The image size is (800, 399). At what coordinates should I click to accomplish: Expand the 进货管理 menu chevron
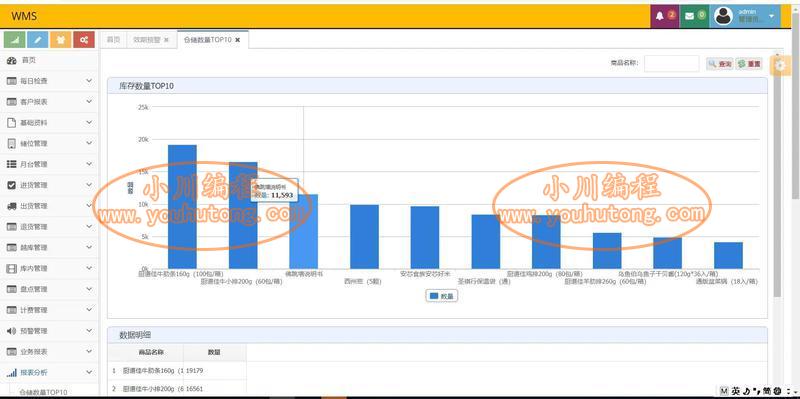pos(89,185)
